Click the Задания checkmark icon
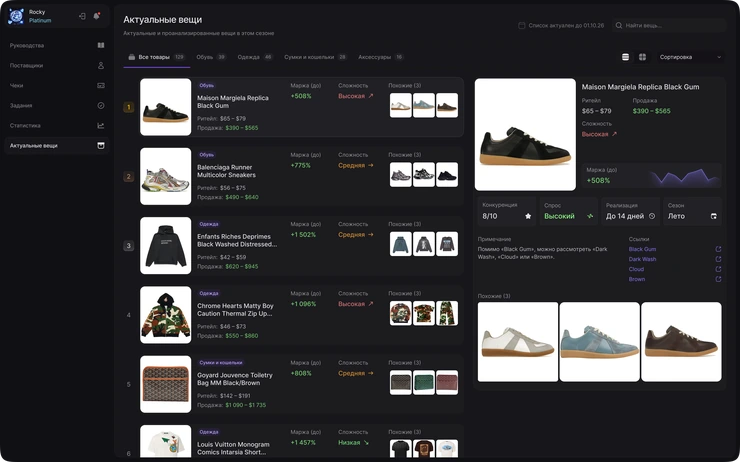This screenshot has height=462, width=740. click(x=101, y=106)
